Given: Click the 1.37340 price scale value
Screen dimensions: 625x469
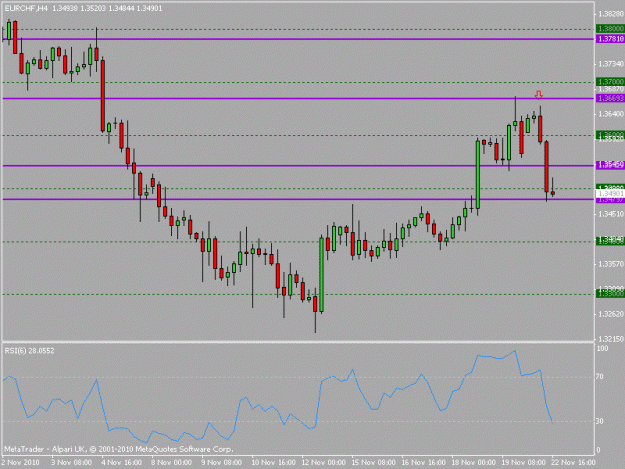Looking at the screenshot, I should click(610, 64).
